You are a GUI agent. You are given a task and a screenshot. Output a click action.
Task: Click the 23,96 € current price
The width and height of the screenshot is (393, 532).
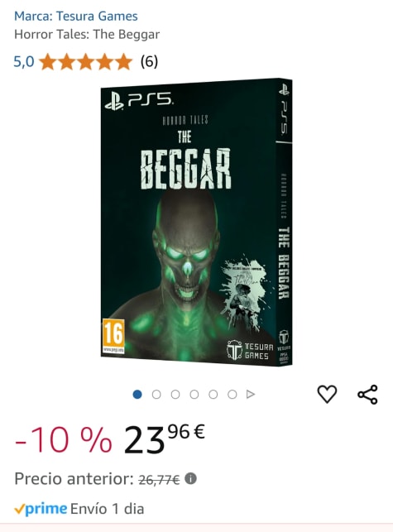pos(165,439)
